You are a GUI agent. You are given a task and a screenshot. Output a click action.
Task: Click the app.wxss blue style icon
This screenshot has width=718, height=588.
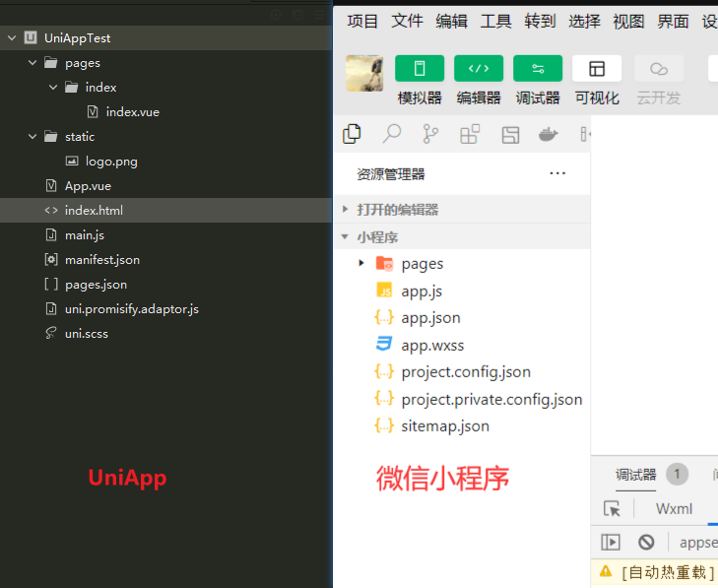384,344
